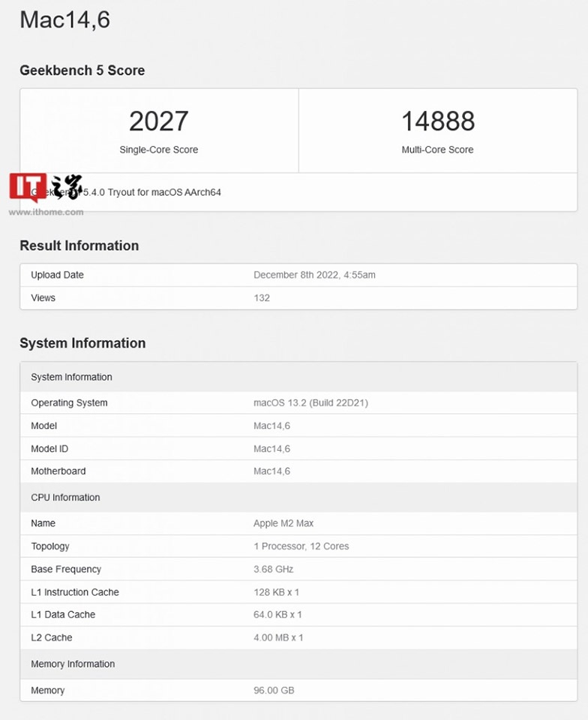Click the Memory row label
588x720 pixels.
click(48, 690)
